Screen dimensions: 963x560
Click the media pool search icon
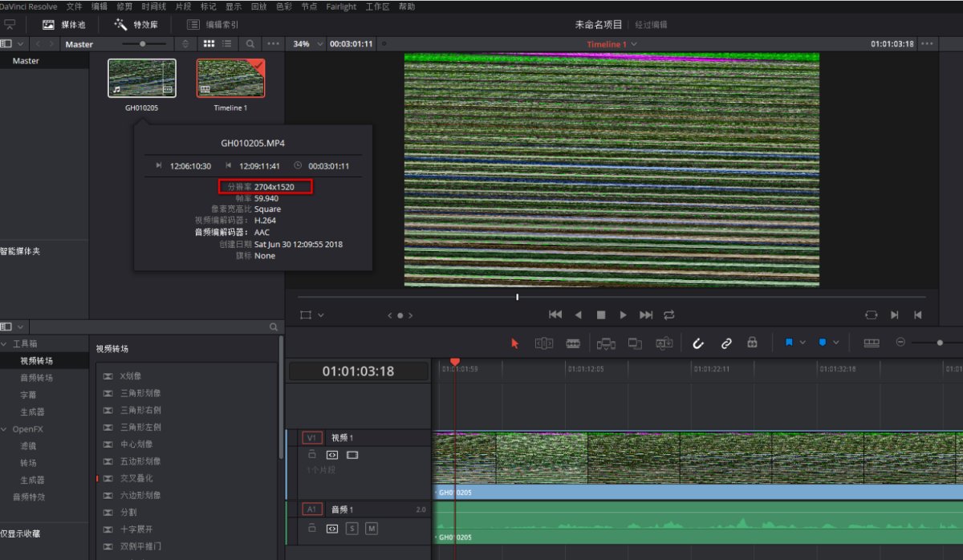click(250, 44)
